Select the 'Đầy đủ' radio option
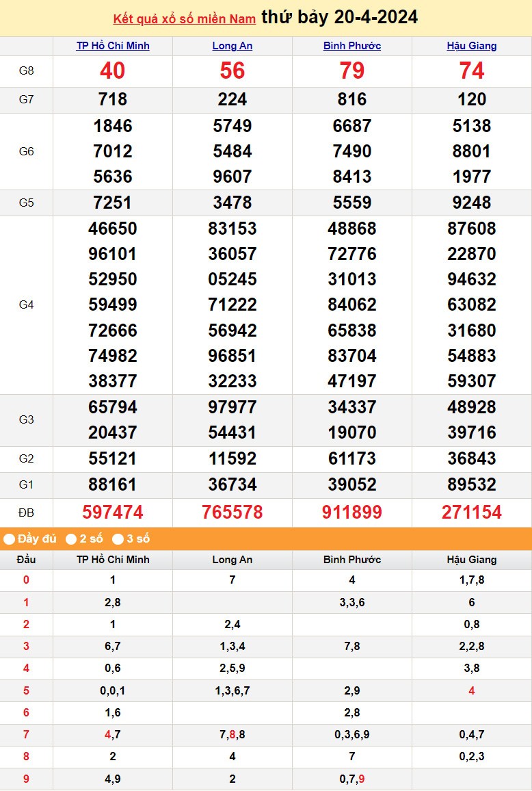 pos(10,539)
